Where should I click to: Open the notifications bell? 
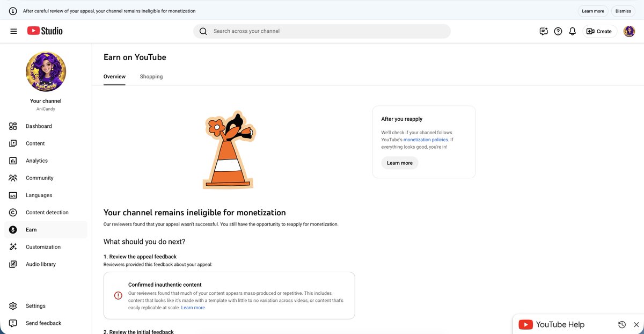(573, 31)
